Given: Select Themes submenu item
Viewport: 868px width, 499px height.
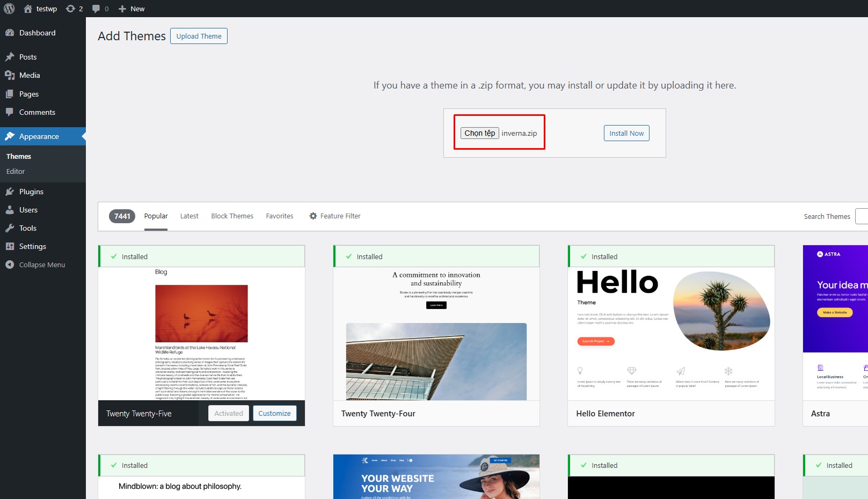Looking at the screenshot, I should [19, 156].
